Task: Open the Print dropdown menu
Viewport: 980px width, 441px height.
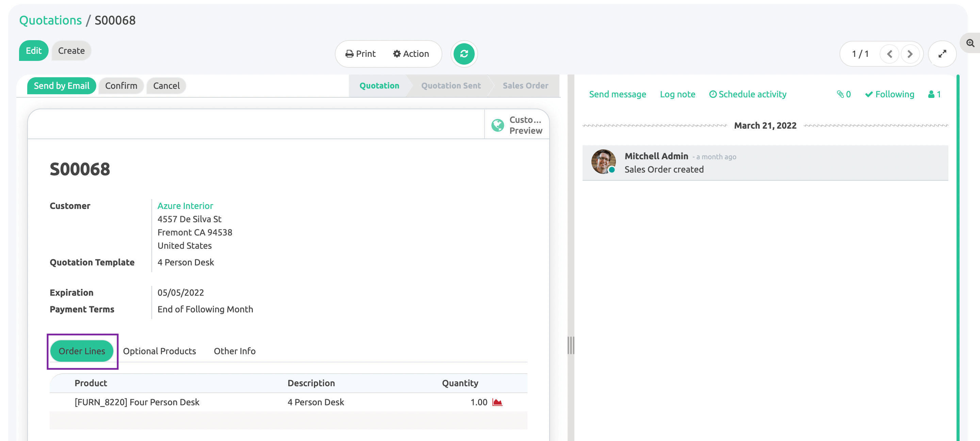Action: 360,54
